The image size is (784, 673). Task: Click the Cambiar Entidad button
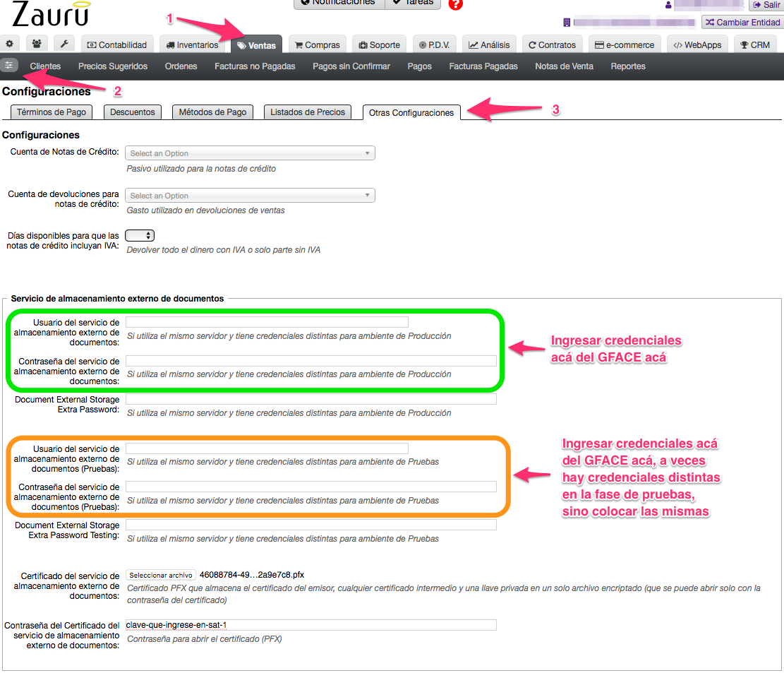click(x=742, y=23)
